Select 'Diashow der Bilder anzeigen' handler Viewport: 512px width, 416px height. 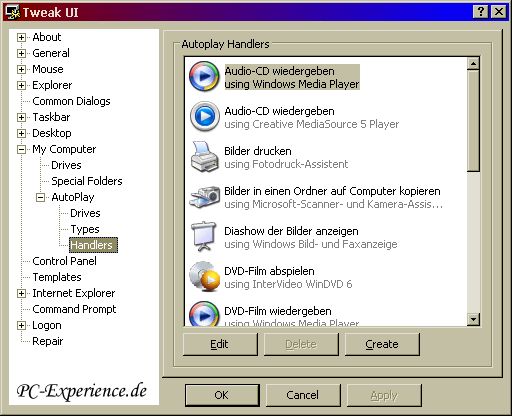click(x=291, y=231)
